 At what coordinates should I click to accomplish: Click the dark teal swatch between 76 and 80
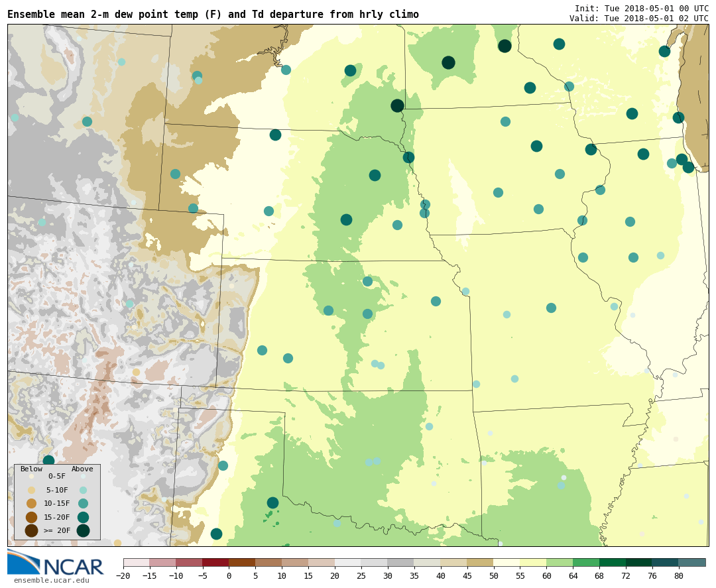[x=665, y=562]
